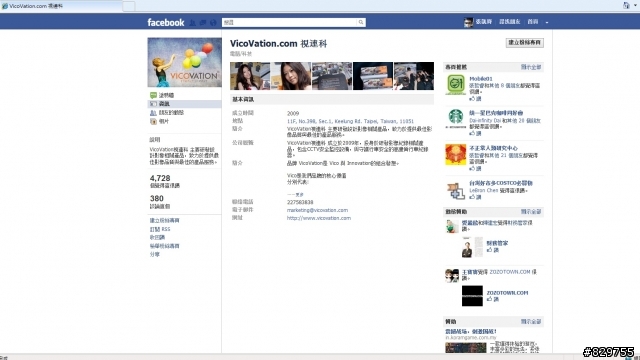Click the red-yellow research center page icon
The width and height of the screenshot is (640, 360).
click(456, 154)
